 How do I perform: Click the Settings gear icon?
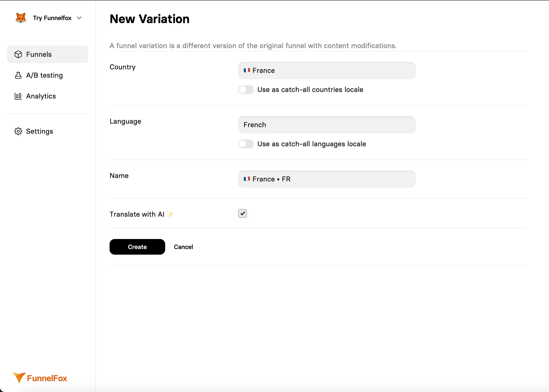[18, 131]
